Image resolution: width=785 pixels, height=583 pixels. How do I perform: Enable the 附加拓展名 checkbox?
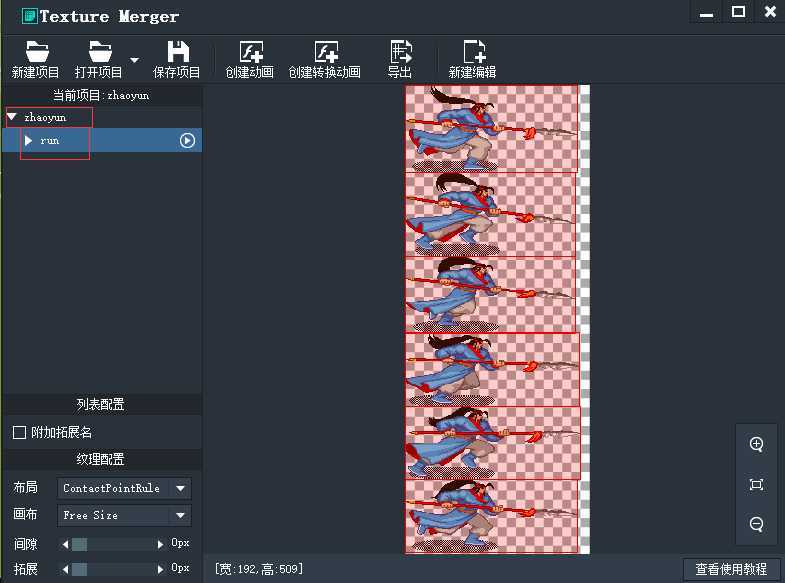[19, 432]
